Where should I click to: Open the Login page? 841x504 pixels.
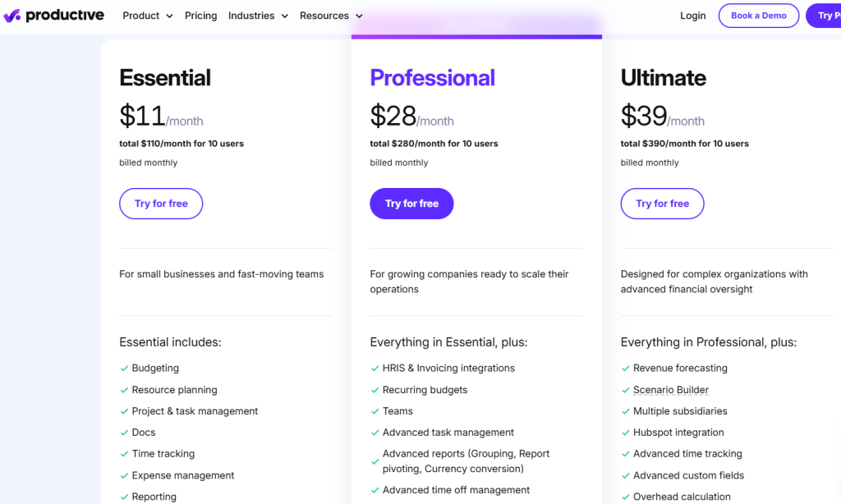coord(692,16)
